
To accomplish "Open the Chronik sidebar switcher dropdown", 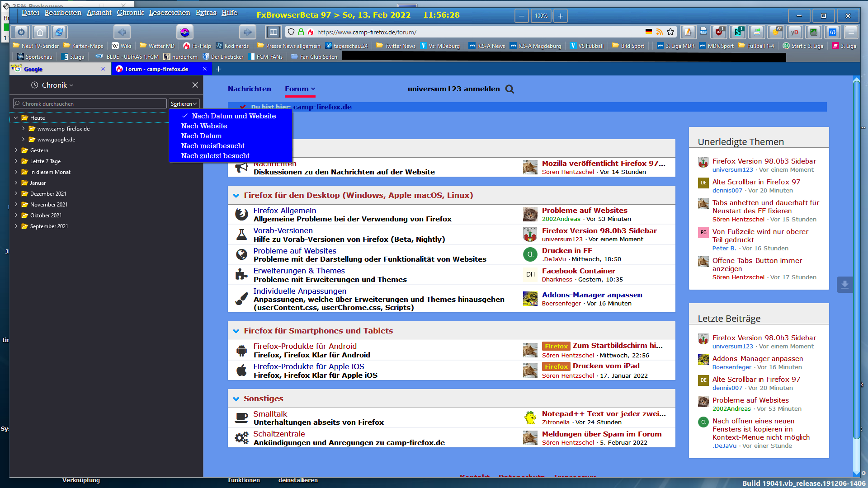I will [54, 85].
